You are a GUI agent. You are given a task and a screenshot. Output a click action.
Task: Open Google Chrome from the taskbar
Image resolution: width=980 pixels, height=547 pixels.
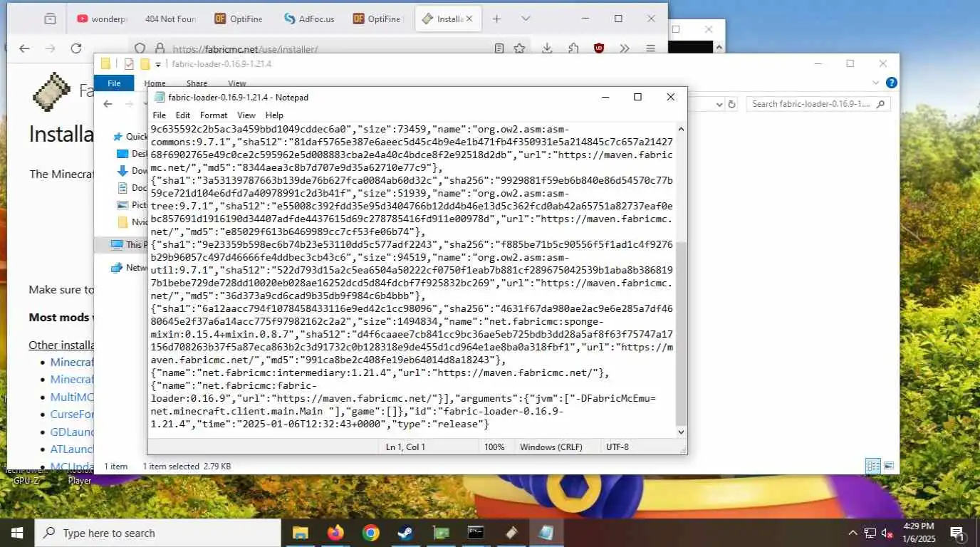point(370,533)
